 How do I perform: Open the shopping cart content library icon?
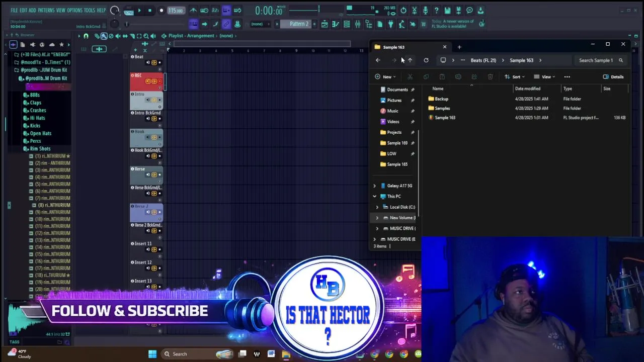click(x=424, y=24)
